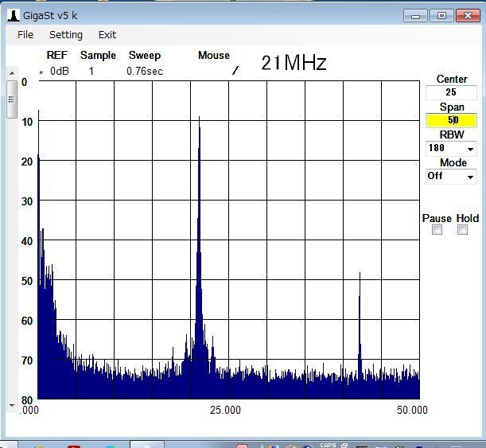
Task: Click the 0dB REF value
Action: click(60, 72)
